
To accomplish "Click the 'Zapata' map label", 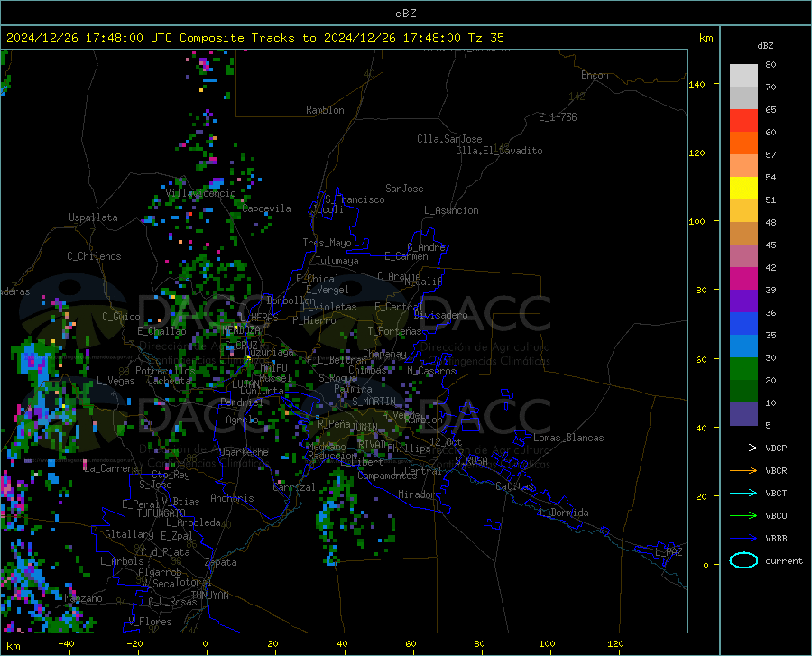I will [221, 562].
